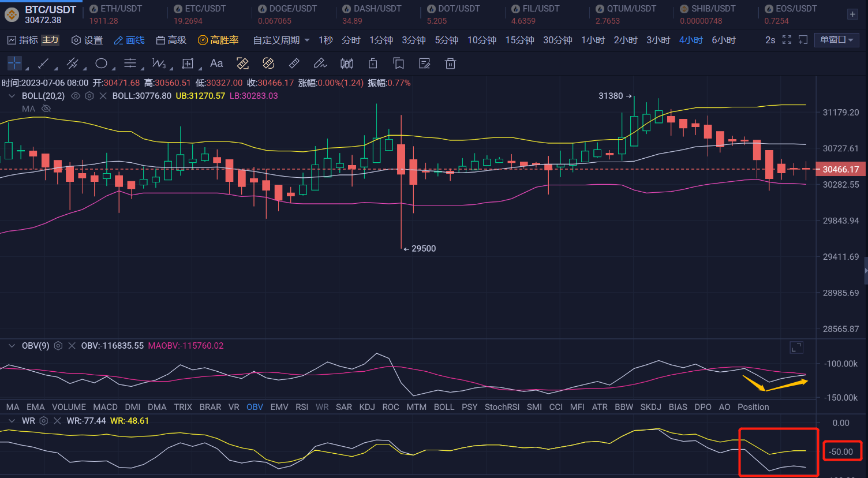Select the measure box tool

click(x=188, y=64)
